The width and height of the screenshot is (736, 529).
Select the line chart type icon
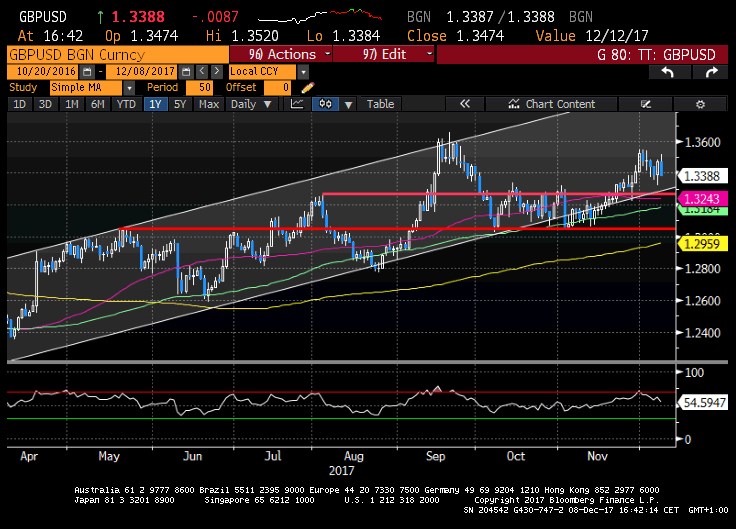pyautogui.click(x=296, y=104)
